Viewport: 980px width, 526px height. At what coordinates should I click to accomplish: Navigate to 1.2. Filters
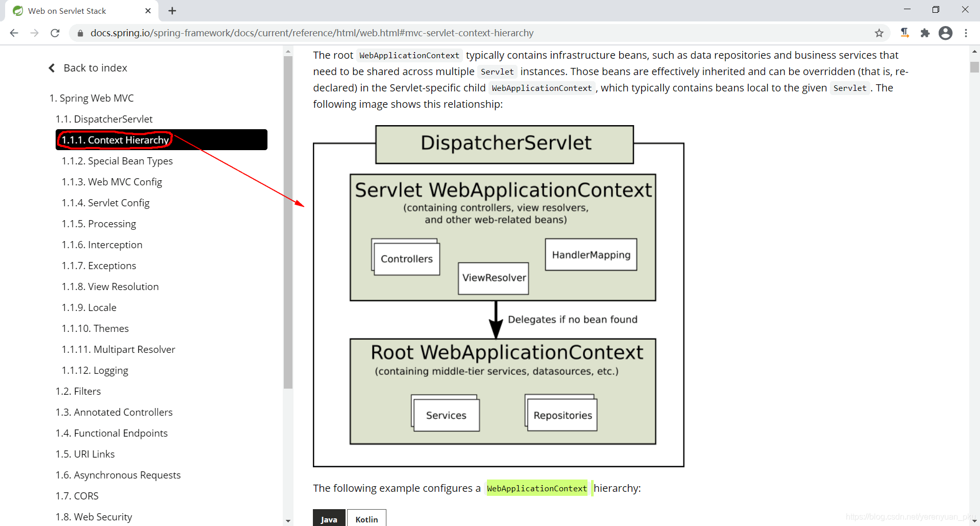pyautogui.click(x=78, y=391)
